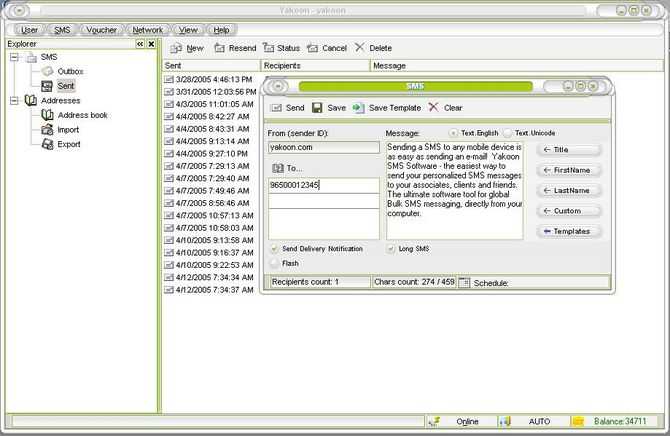Sort list by Sent column header
Viewport: 670px width, 436px height.
tap(212, 66)
